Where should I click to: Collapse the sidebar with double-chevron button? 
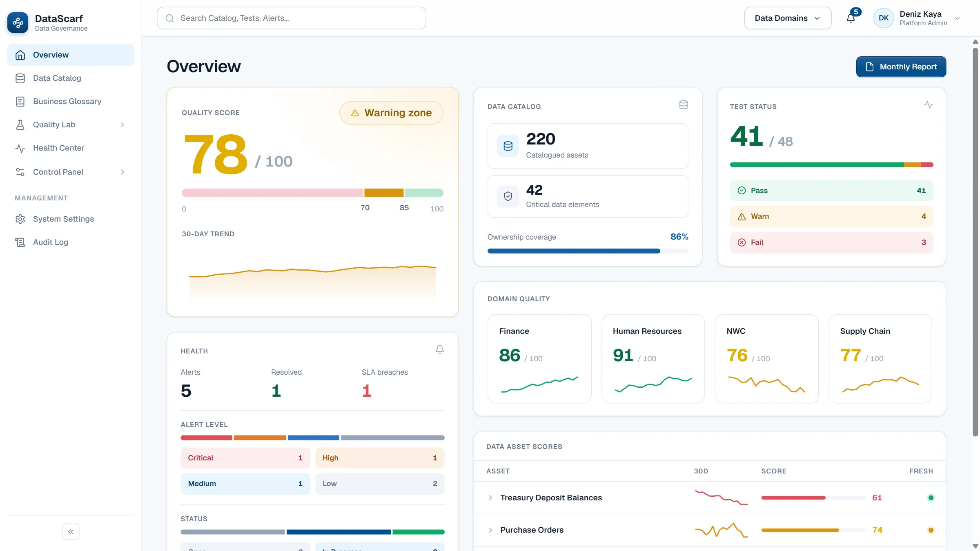[71, 531]
